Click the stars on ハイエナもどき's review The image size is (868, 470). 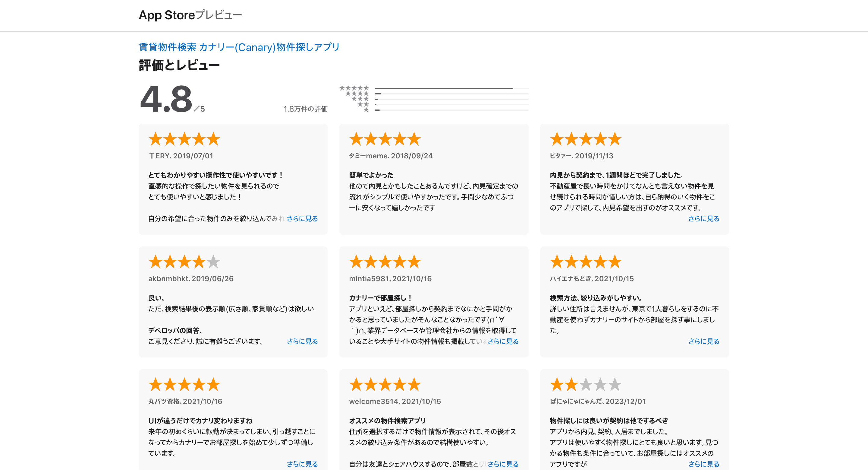(585, 262)
